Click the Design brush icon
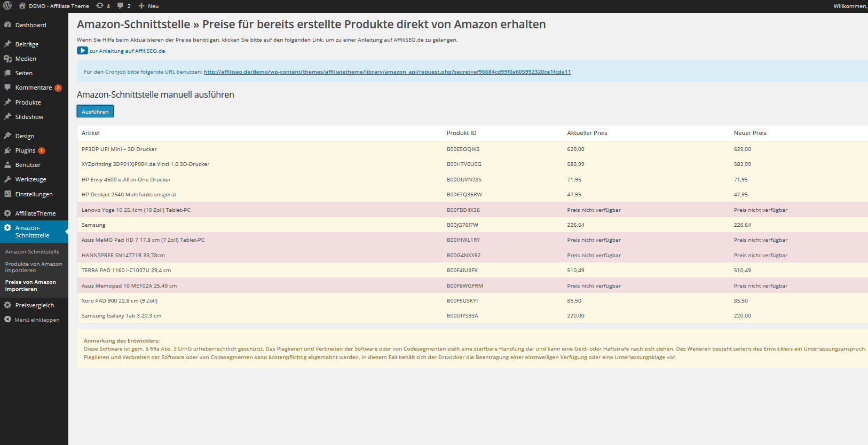Screen dimensions: 868x445 point(7,136)
